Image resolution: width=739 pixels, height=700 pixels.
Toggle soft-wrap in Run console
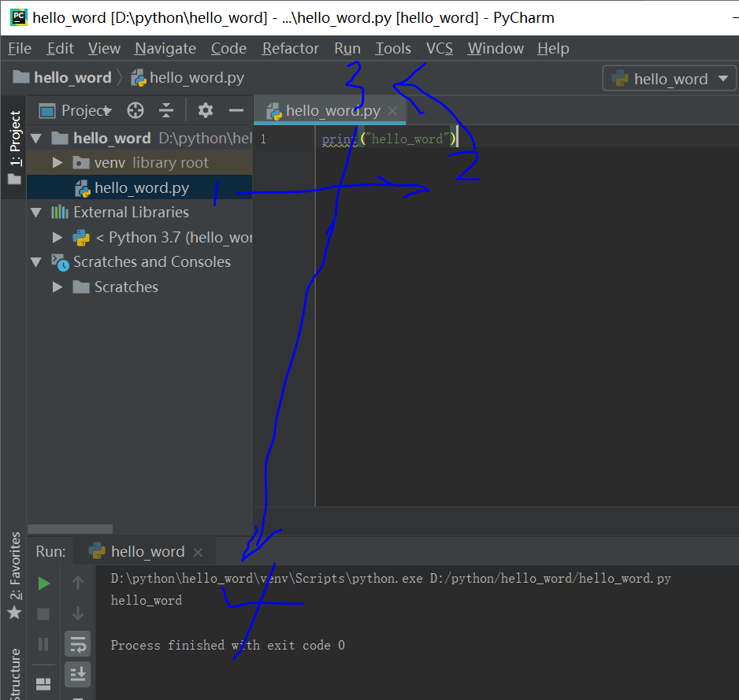pyautogui.click(x=78, y=644)
